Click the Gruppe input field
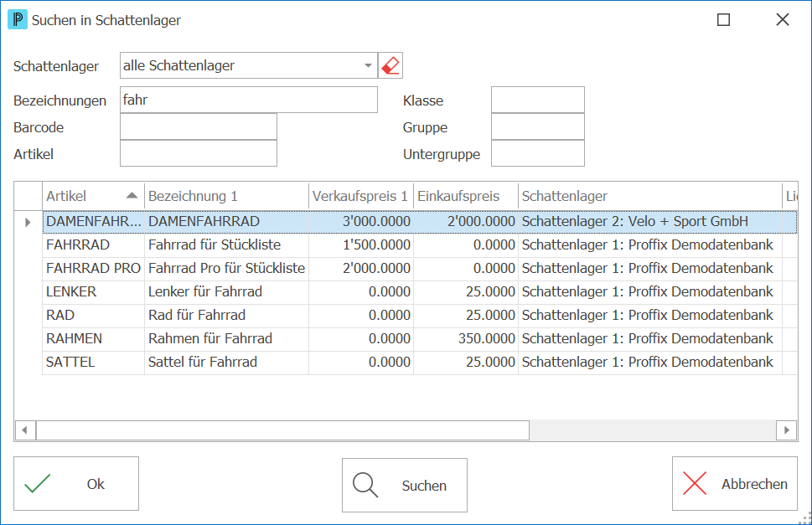The height and width of the screenshot is (525, 812). pyautogui.click(x=537, y=126)
